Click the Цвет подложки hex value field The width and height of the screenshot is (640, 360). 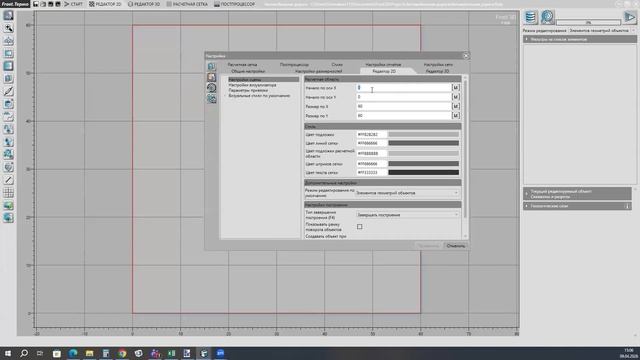tap(371, 134)
